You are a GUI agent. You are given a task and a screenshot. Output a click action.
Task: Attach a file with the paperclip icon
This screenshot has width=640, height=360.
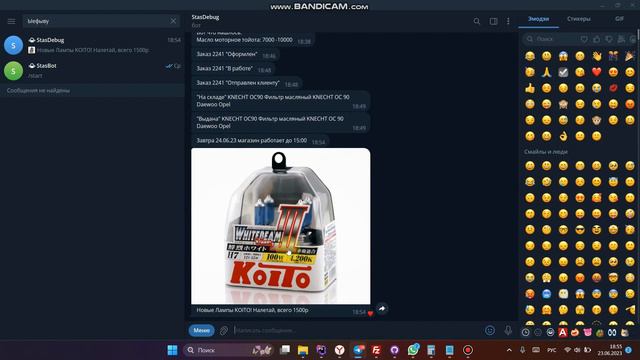[x=224, y=330]
